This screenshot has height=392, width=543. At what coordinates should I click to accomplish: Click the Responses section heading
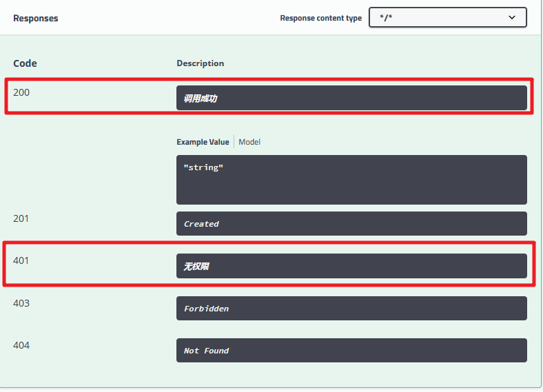click(36, 19)
